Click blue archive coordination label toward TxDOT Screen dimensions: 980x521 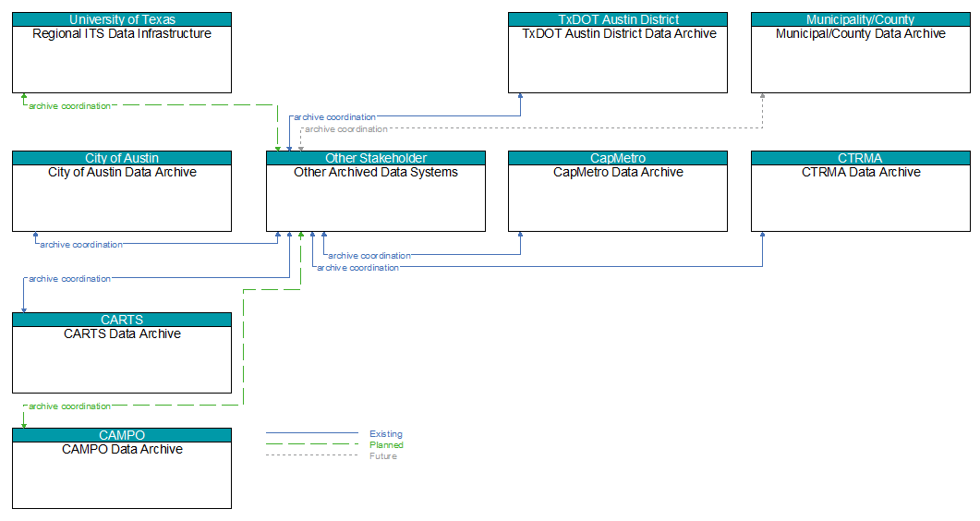tap(334, 117)
